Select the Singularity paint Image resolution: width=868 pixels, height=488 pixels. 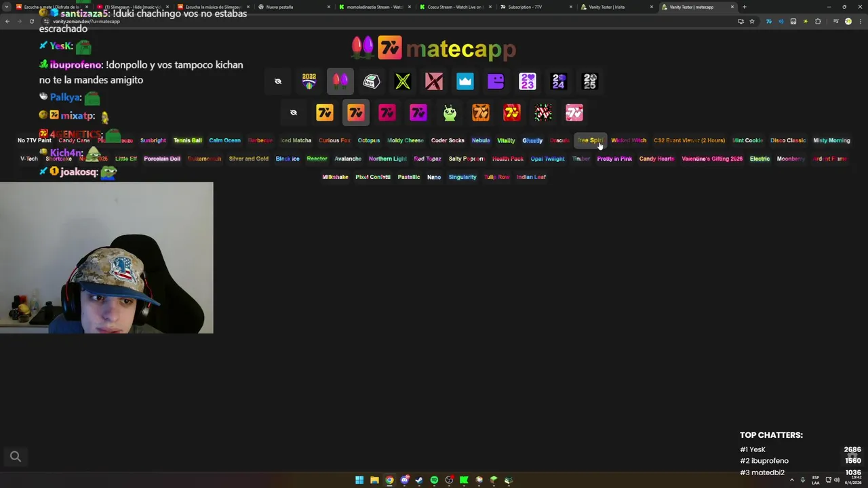coord(462,177)
